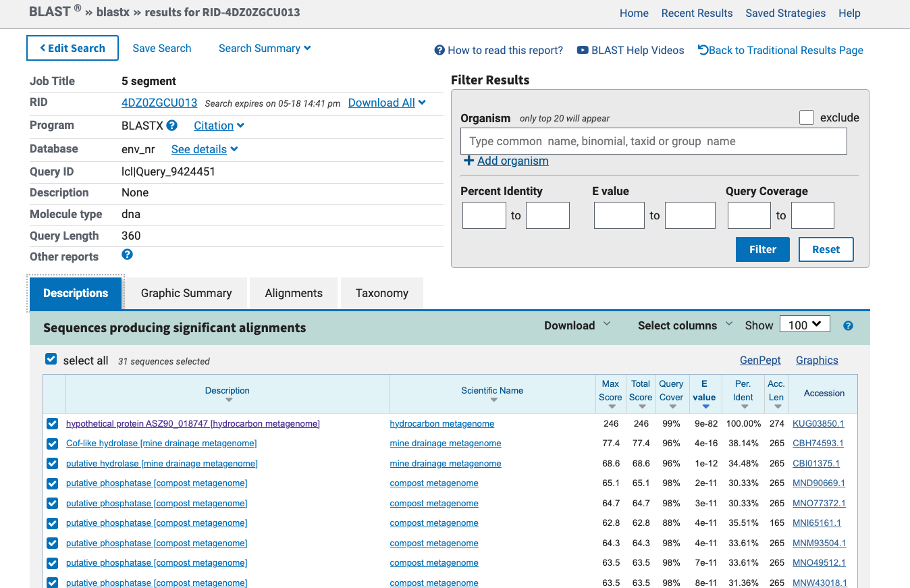
Task: Uncheck the putative hydrolase row checkbox
Action: click(x=52, y=464)
